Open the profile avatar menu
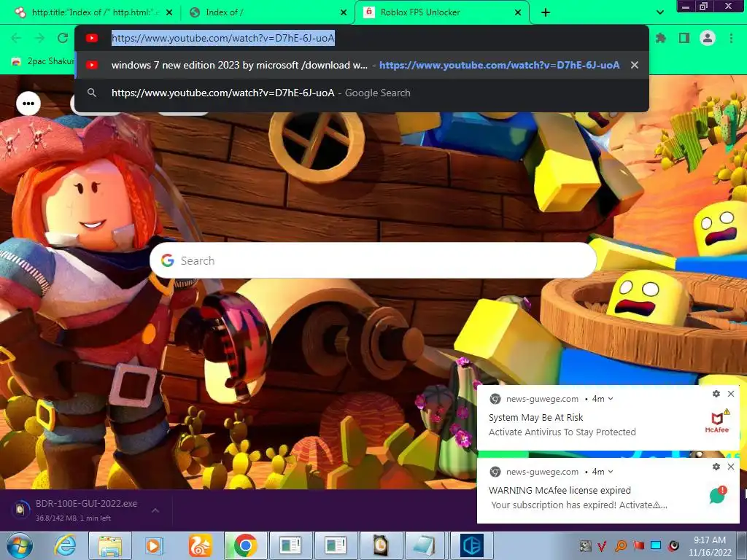The width and height of the screenshot is (747, 560). [708, 38]
